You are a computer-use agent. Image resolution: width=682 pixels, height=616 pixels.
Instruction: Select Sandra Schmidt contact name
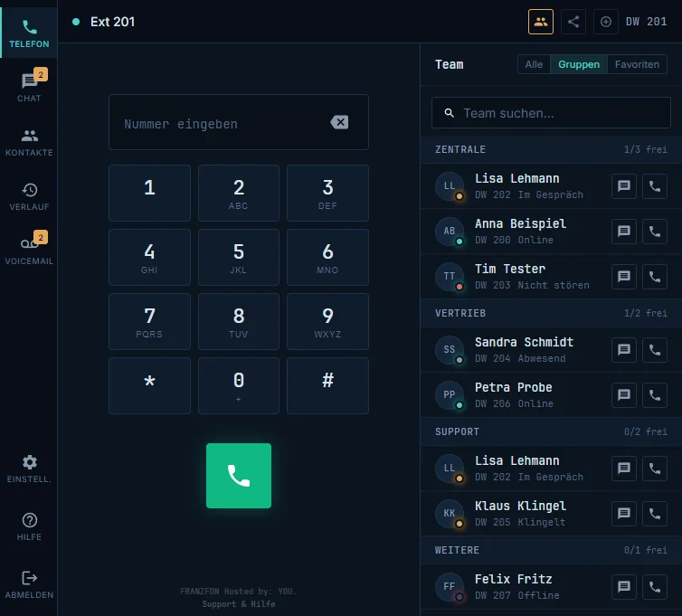pos(524,342)
